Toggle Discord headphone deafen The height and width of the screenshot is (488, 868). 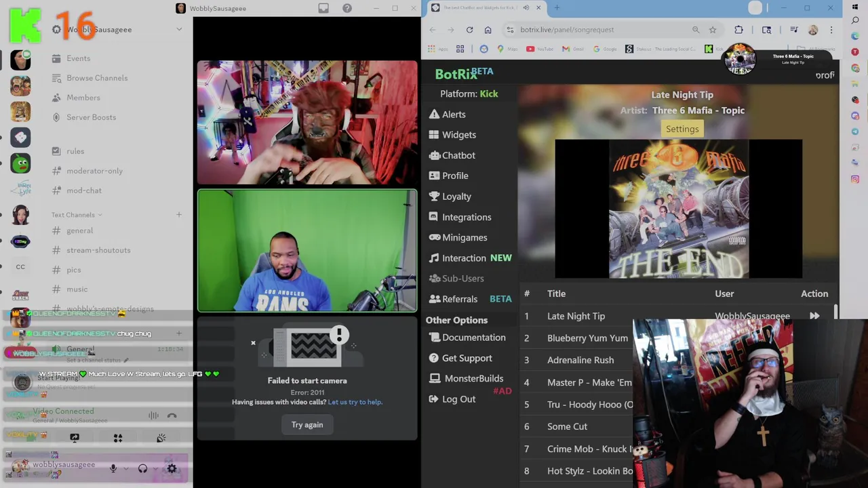pyautogui.click(x=142, y=468)
